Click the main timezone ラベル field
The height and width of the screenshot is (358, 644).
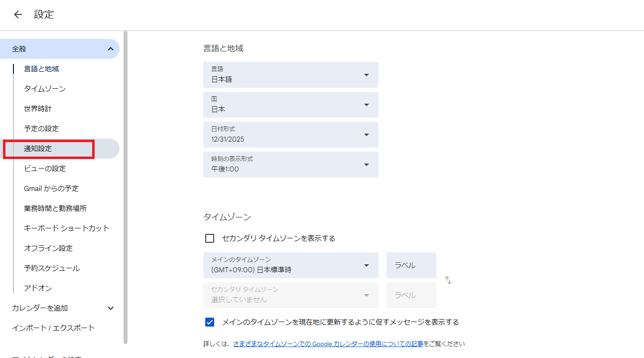411,265
